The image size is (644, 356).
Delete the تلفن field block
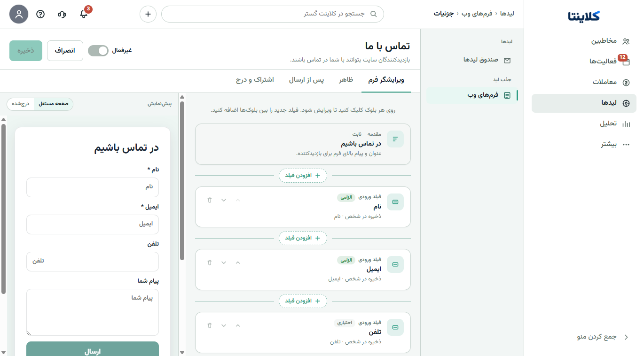point(210,325)
